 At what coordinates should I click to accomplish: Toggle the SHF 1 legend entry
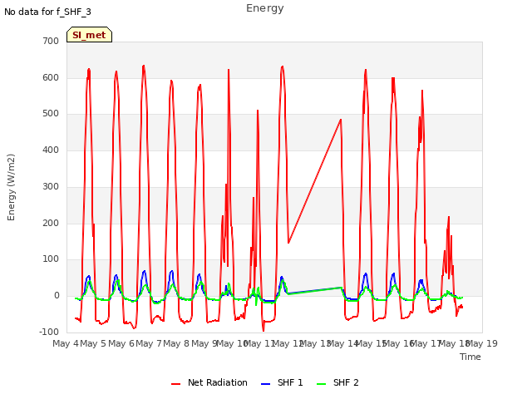click(282, 382)
